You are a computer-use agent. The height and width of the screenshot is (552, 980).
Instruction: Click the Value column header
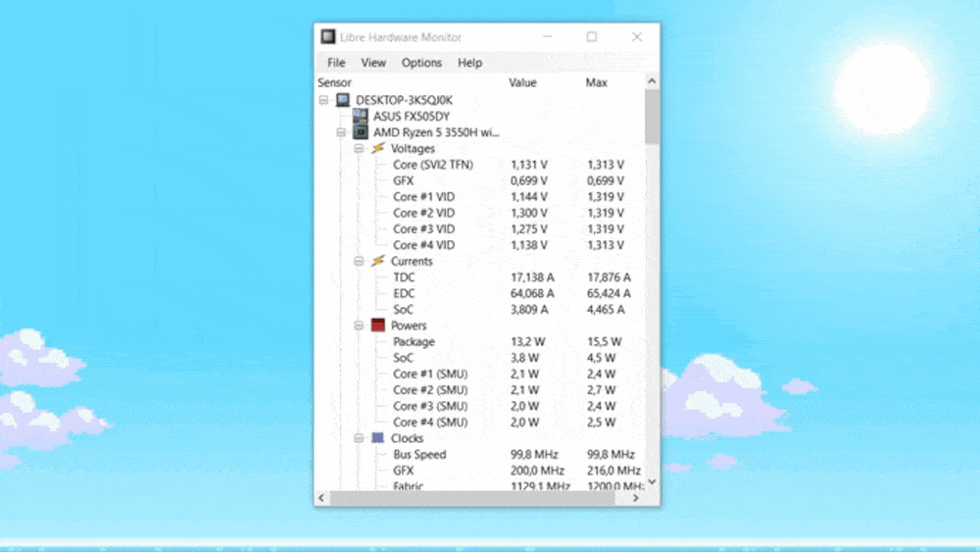(522, 82)
